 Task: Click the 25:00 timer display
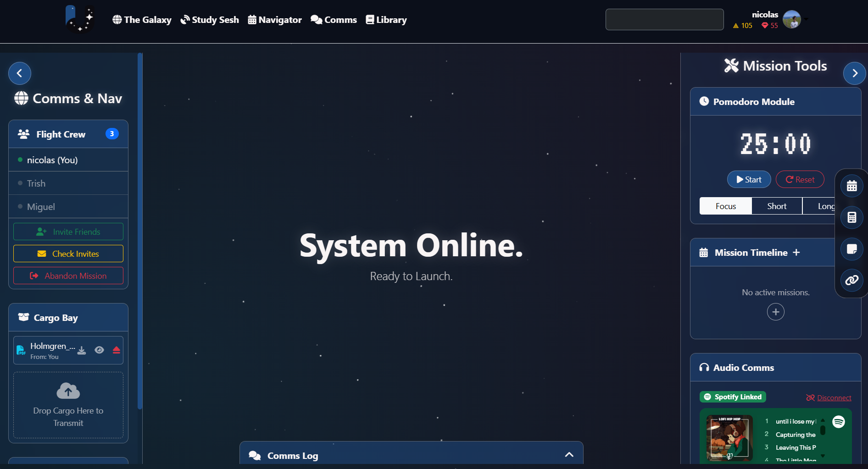(776, 144)
